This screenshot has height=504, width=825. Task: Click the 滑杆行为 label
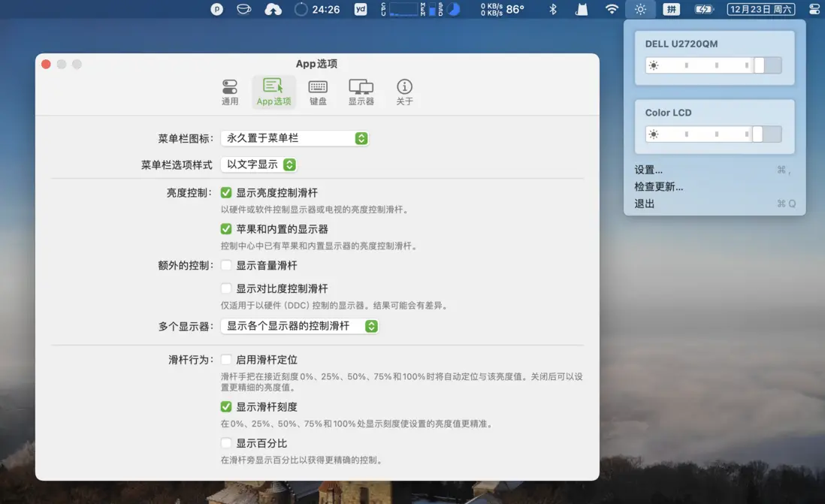coord(190,360)
